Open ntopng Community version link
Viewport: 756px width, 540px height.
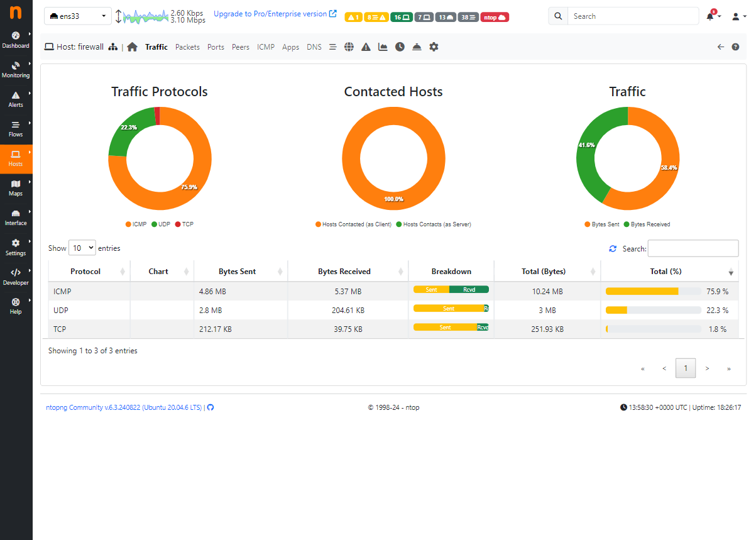(x=124, y=407)
